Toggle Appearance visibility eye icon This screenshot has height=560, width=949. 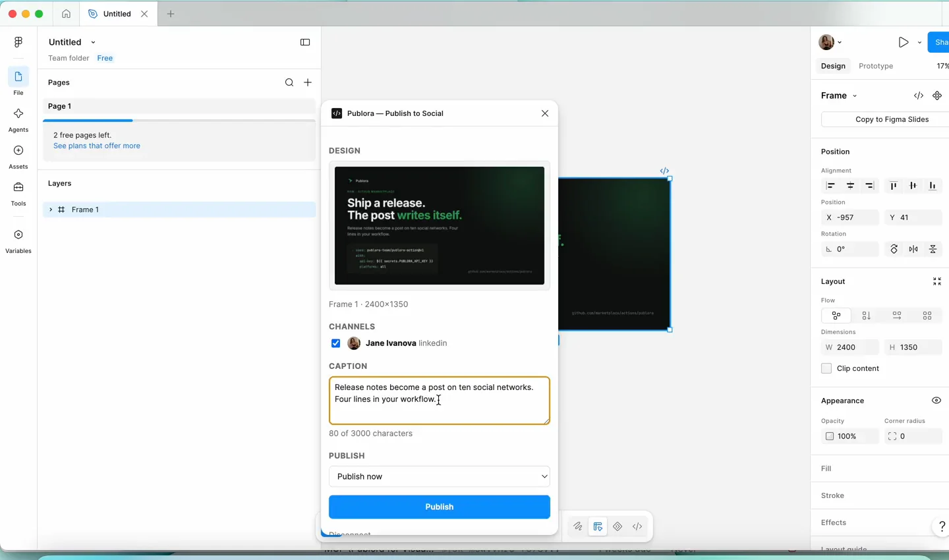pos(936,401)
